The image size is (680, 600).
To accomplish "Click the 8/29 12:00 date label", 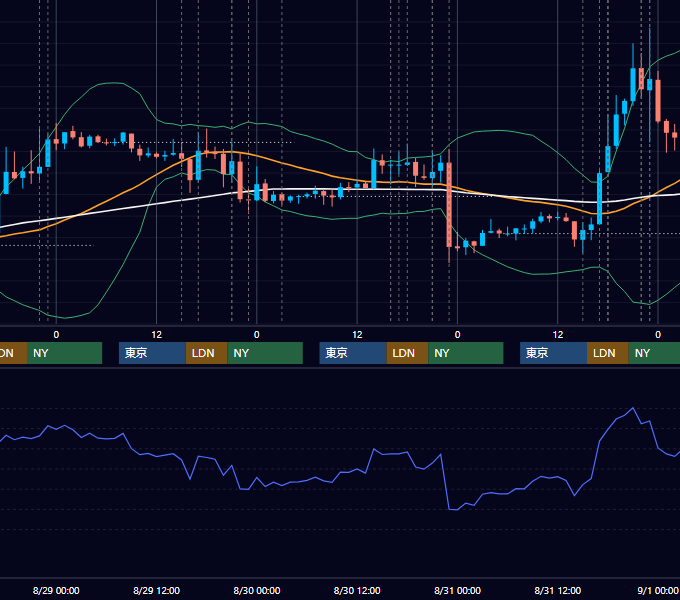I will (x=156, y=590).
